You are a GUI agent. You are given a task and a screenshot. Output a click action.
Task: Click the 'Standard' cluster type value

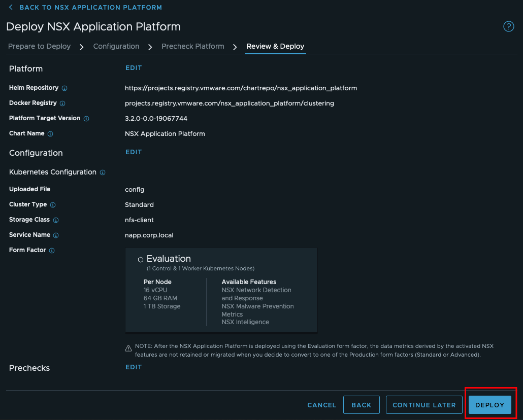139,204
